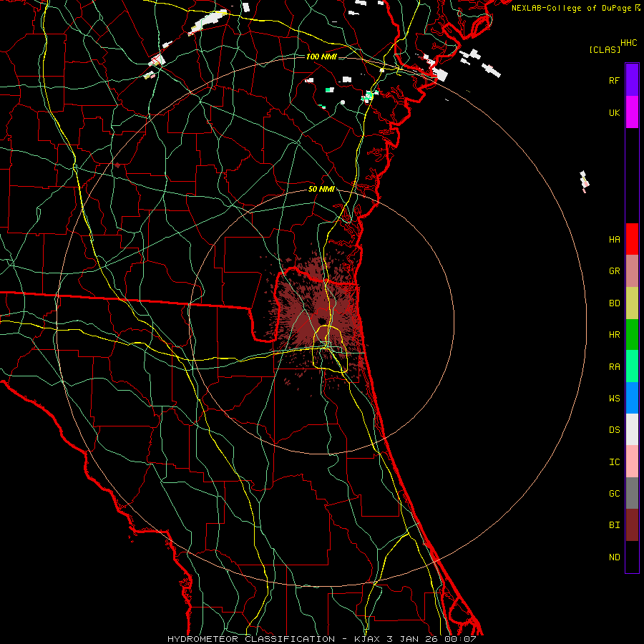Click the DS legend label

click(615, 430)
